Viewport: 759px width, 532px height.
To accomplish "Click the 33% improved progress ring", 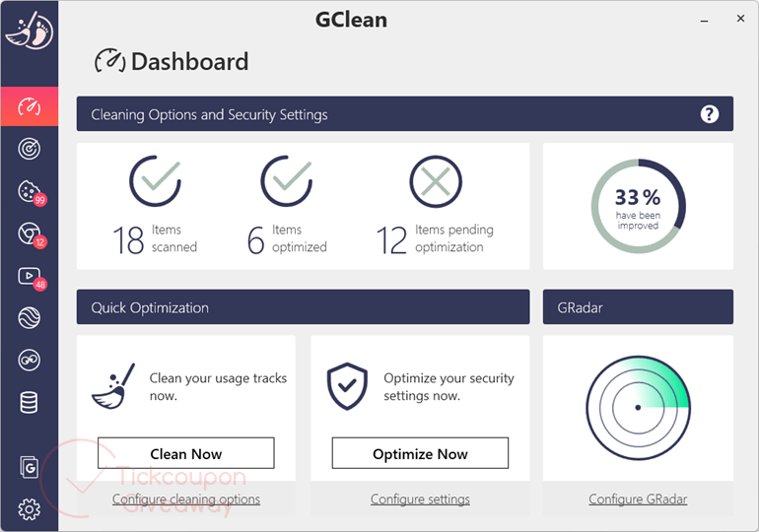I will pyautogui.click(x=638, y=206).
